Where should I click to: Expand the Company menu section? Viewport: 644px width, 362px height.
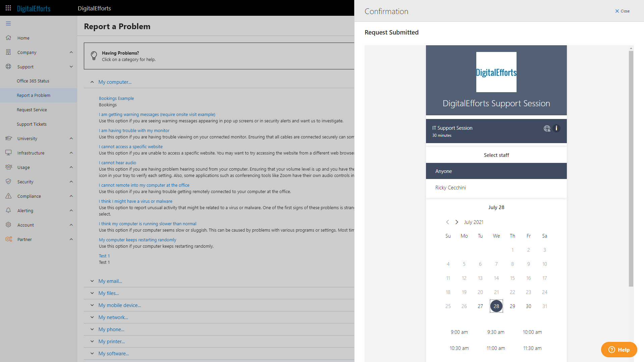71,52
